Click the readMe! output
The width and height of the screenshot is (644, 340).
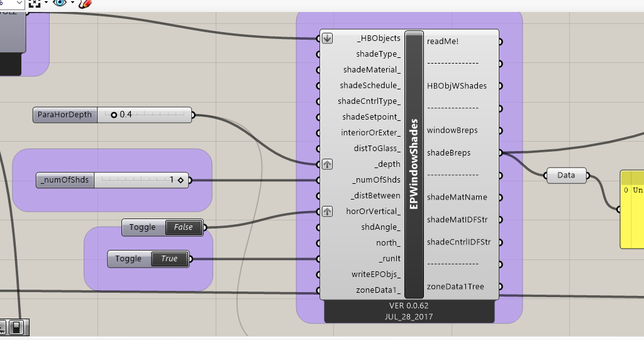443,42
